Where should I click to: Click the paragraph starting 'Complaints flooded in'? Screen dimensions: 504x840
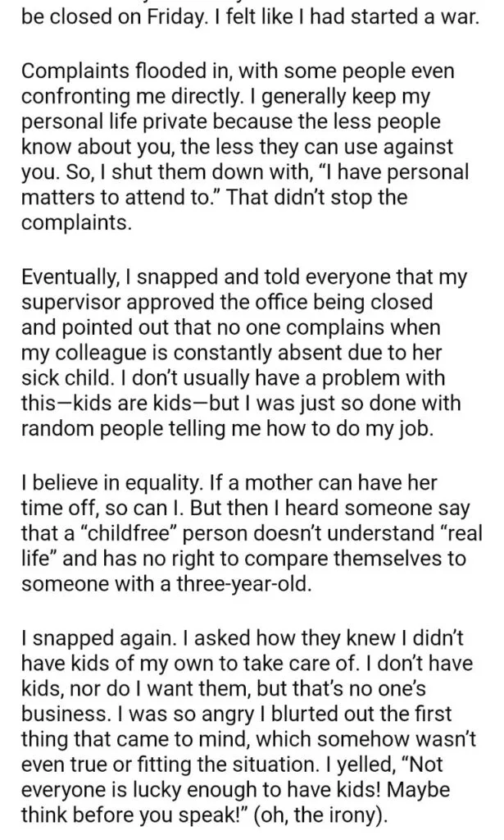click(245, 146)
